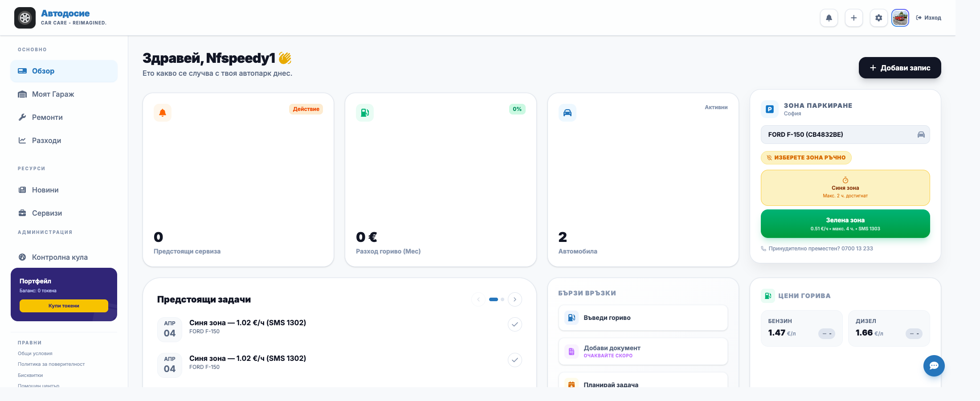Click Купи токени button in wallet
This screenshot has height=401, width=980.
coord(64,306)
